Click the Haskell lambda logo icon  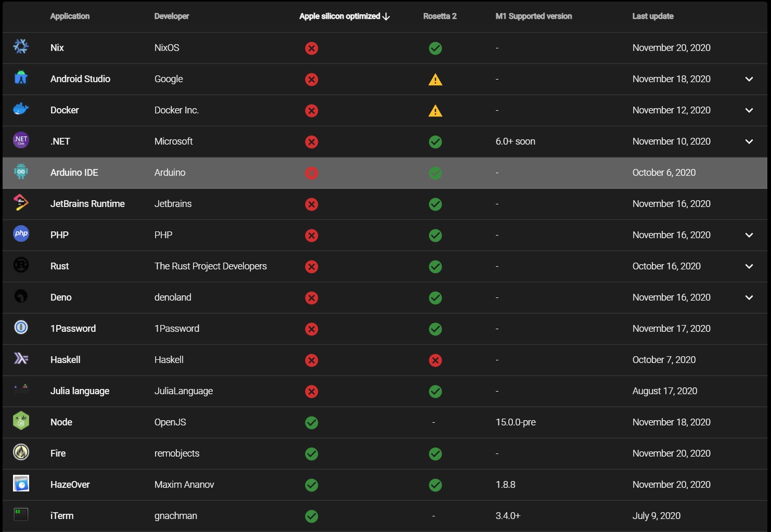click(x=21, y=359)
